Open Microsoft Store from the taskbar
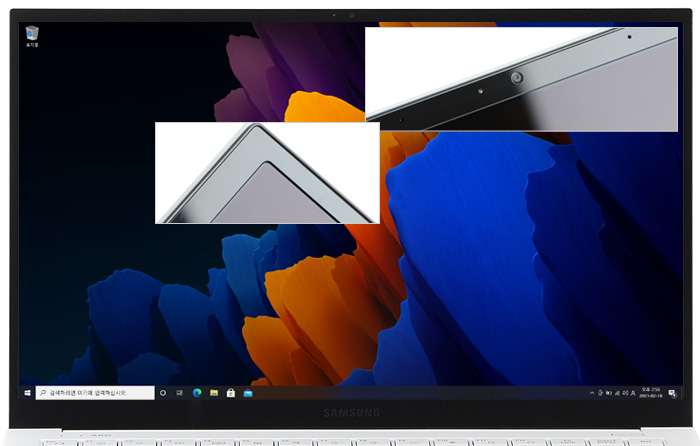This screenshot has height=446, width=700. [x=231, y=393]
